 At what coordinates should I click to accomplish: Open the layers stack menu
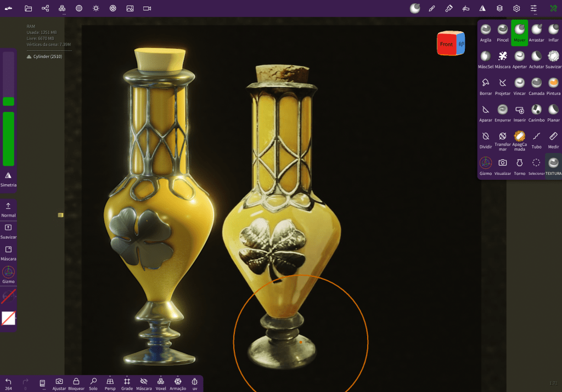(499, 8)
